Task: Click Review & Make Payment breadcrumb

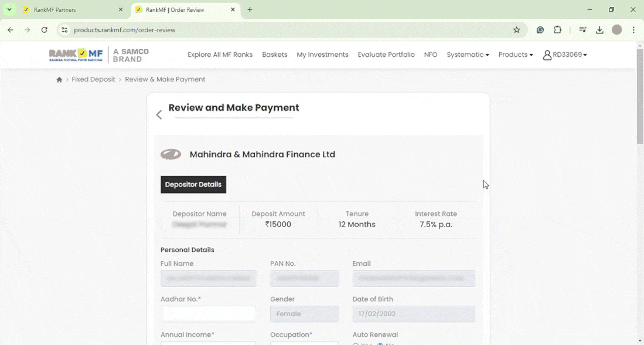Action: tap(165, 79)
